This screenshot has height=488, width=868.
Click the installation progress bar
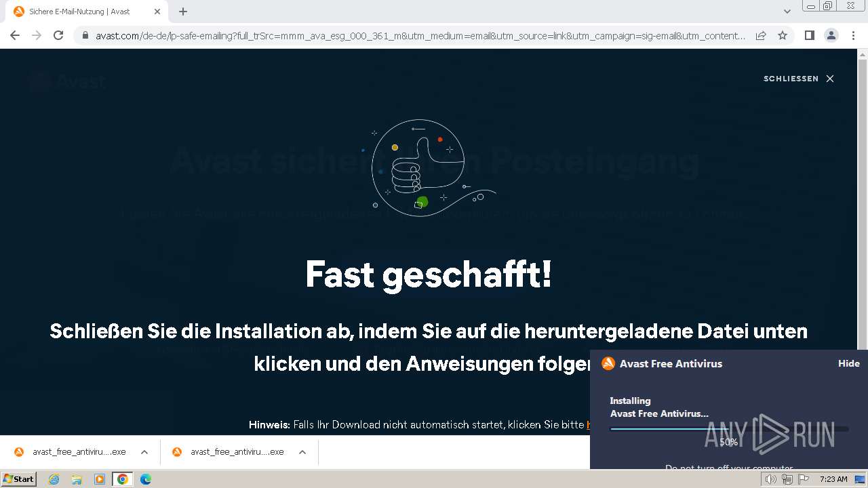click(x=729, y=429)
